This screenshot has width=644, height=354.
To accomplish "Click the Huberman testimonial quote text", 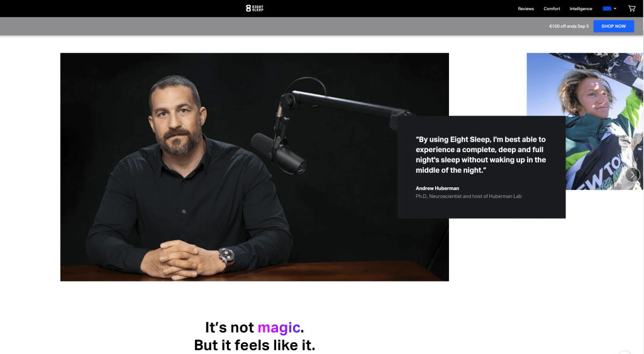I will click(x=480, y=155).
